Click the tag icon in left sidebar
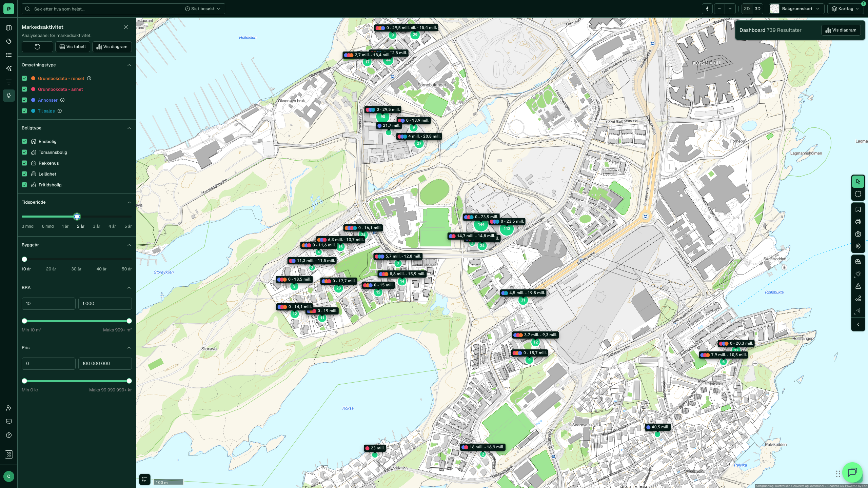 (9, 41)
